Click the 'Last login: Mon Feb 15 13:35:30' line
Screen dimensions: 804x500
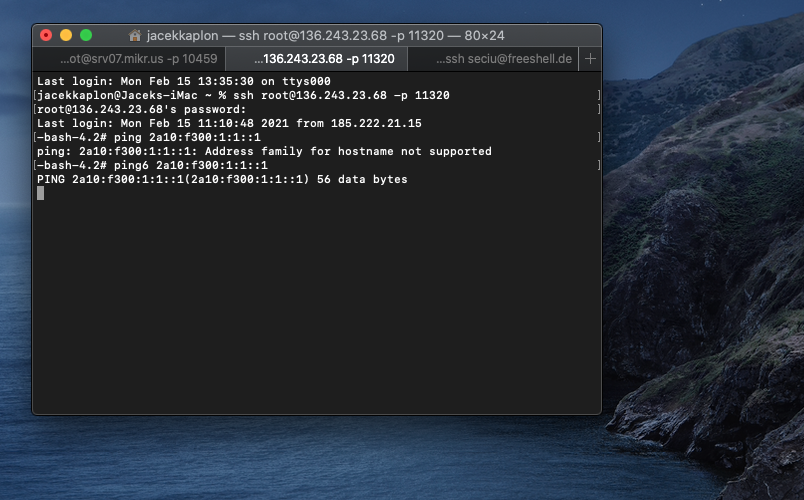coord(184,81)
